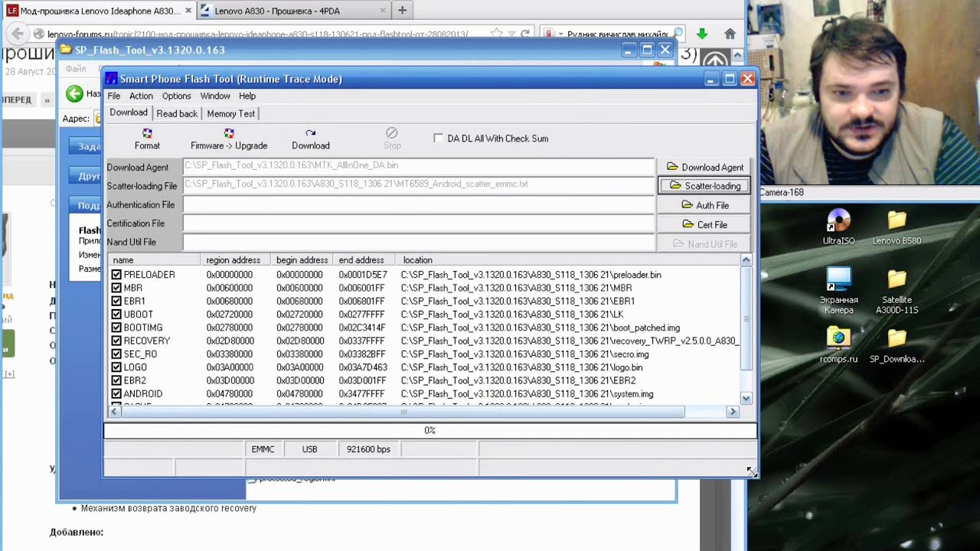This screenshot has height=551, width=980.
Task: Open UltraISO desktop shortcut
Action: tap(838, 227)
